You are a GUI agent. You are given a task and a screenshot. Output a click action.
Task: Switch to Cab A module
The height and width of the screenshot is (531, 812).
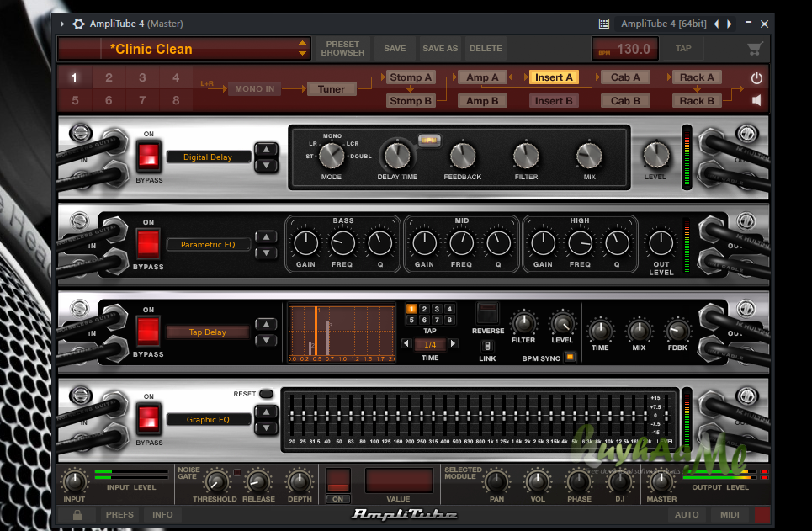(625, 77)
